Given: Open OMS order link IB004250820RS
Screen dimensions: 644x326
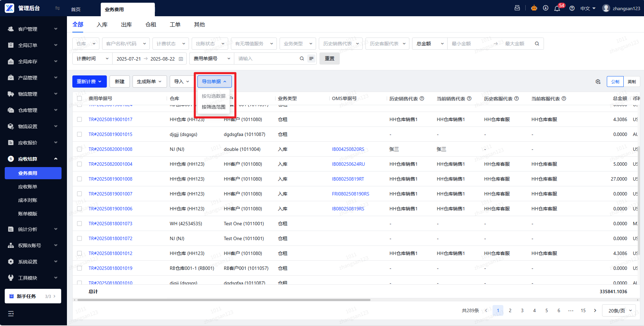Looking at the screenshot, I should pos(348,149).
